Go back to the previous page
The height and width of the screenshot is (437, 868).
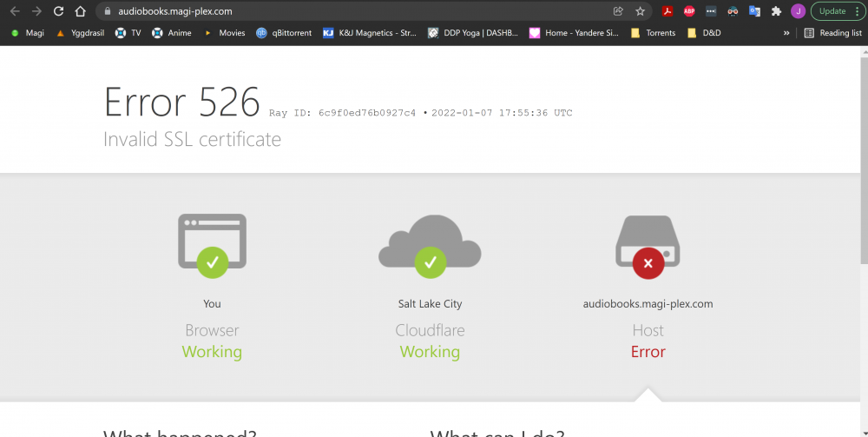tap(15, 11)
